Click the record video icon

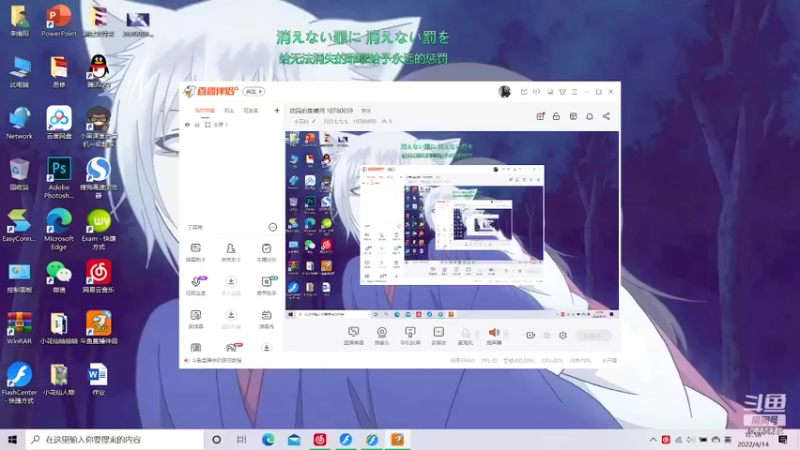(531, 335)
